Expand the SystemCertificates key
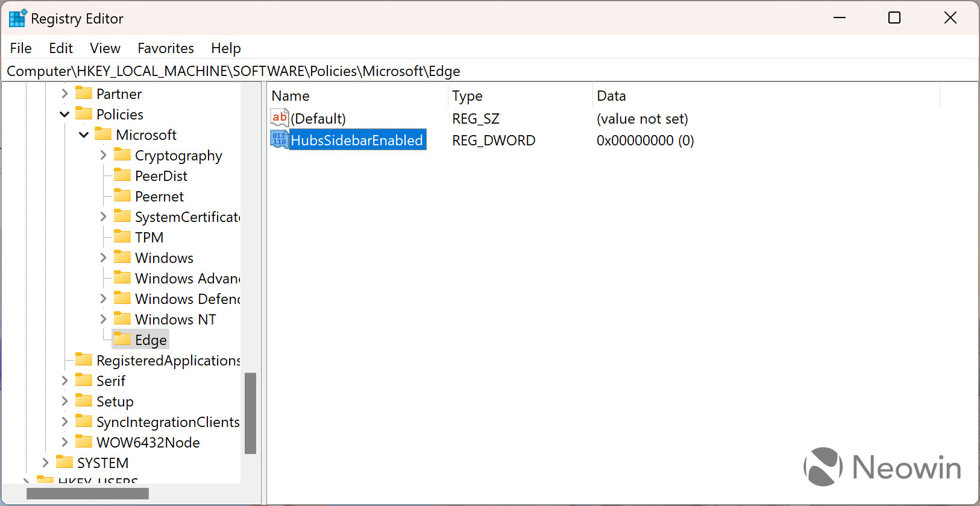Screen dimensions: 980x506 103,217
